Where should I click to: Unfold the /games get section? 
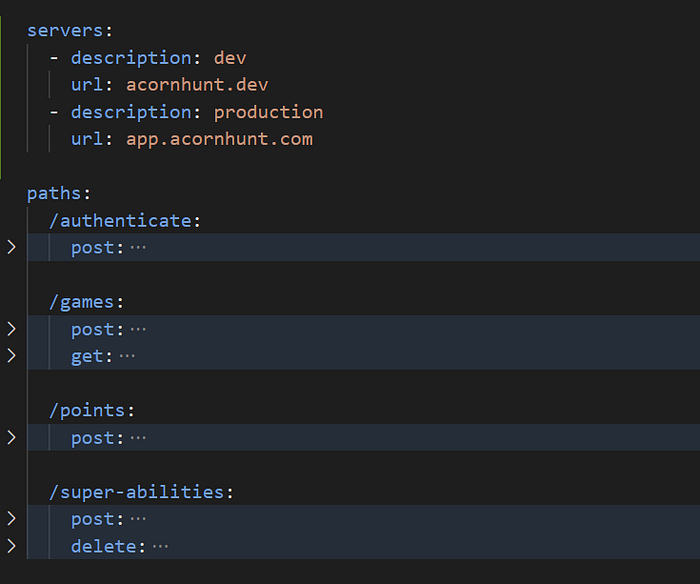click(x=12, y=355)
